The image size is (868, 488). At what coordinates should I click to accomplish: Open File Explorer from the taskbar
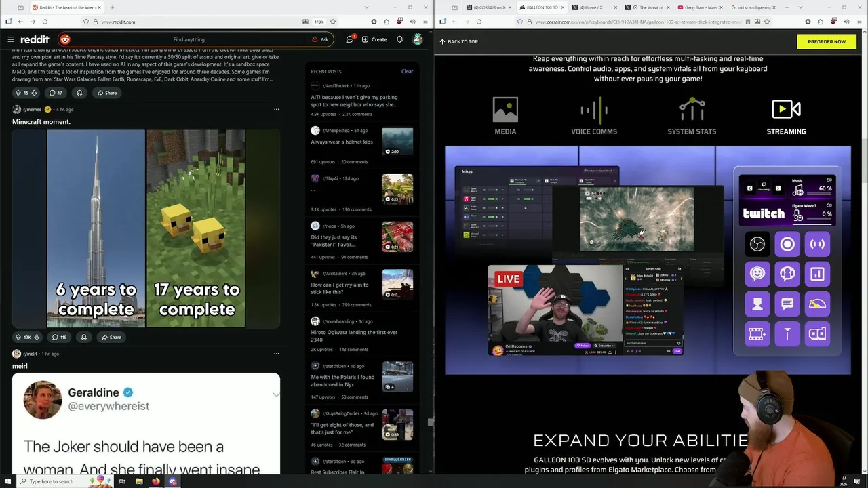tap(139, 481)
